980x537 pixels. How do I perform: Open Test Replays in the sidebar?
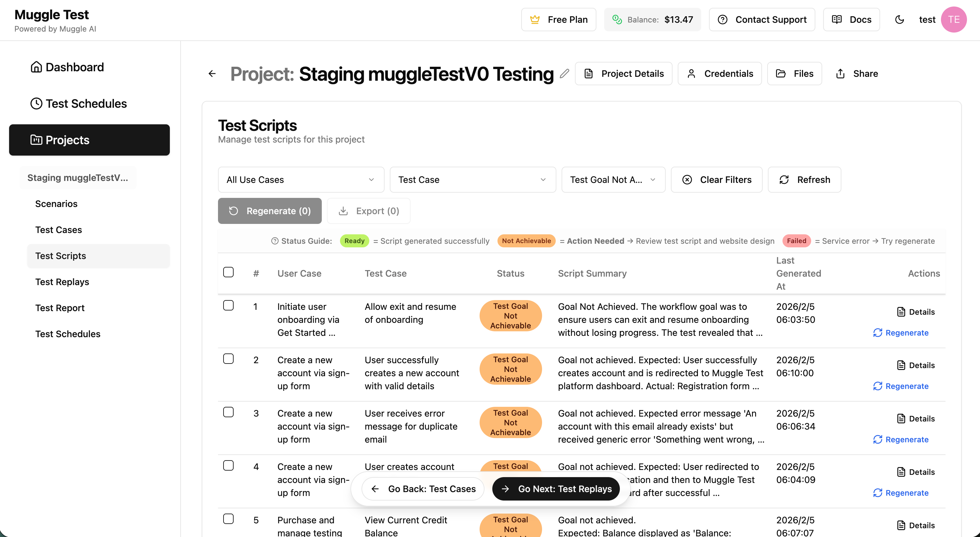[x=62, y=282]
